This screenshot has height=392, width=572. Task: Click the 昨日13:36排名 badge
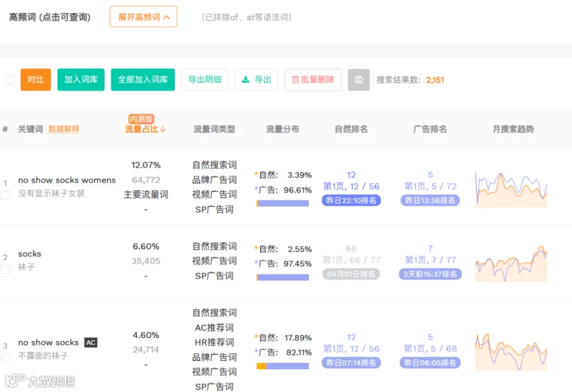(x=430, y=200)
